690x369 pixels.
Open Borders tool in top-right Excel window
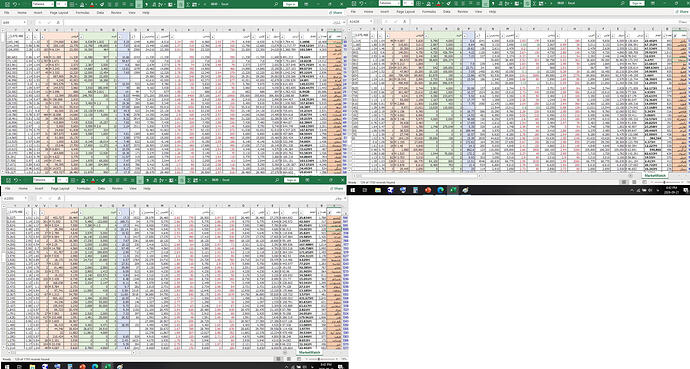click(x=419, y=3)
